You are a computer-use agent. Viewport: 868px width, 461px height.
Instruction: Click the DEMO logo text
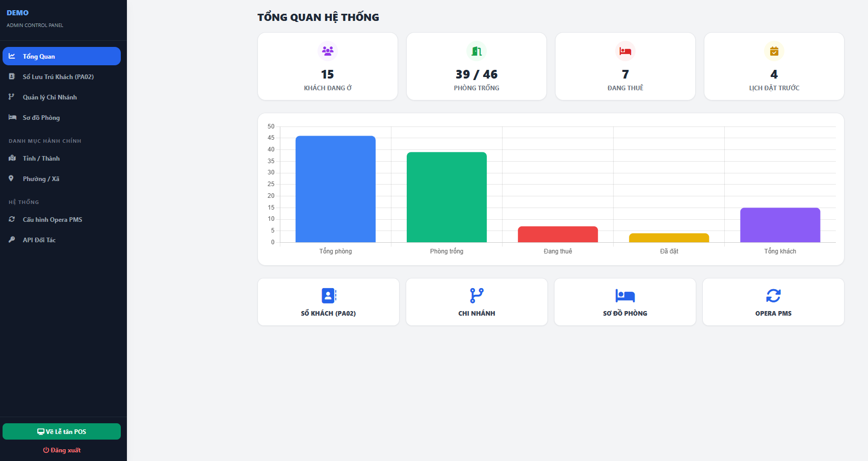(x=18, y=13)
